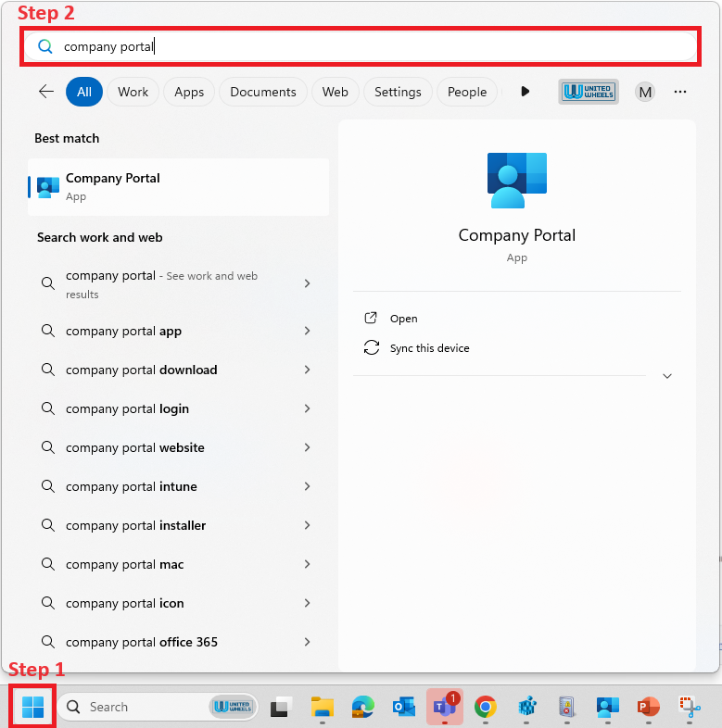Switch to the Apps filter tab
This screenshot has height=728, width=722.
[x=189, y=92]
